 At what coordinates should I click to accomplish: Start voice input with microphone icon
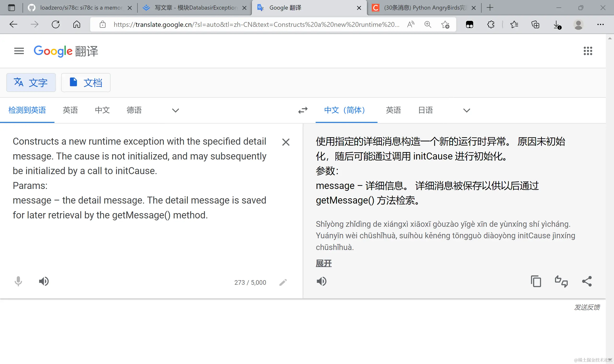point(18,281)
